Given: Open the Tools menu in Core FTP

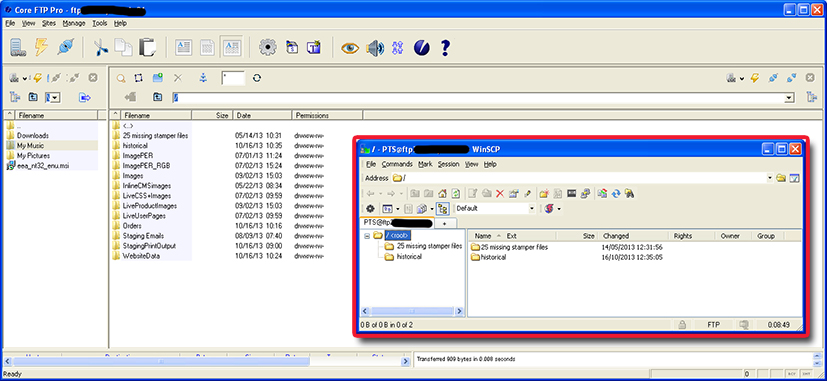Looking at the screenshot, I should click(100, 23).
